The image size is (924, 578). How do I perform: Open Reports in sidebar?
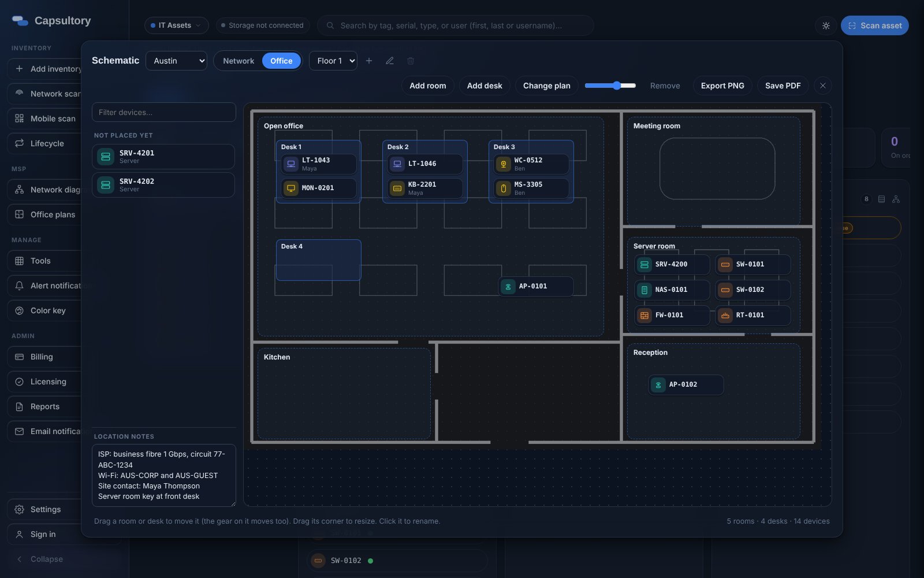[44, 406]
